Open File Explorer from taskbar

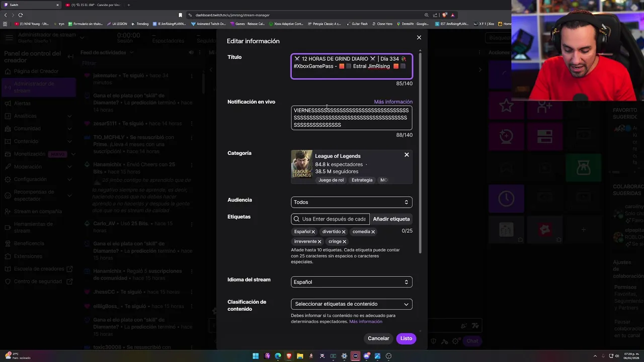(x=300, y=356)
